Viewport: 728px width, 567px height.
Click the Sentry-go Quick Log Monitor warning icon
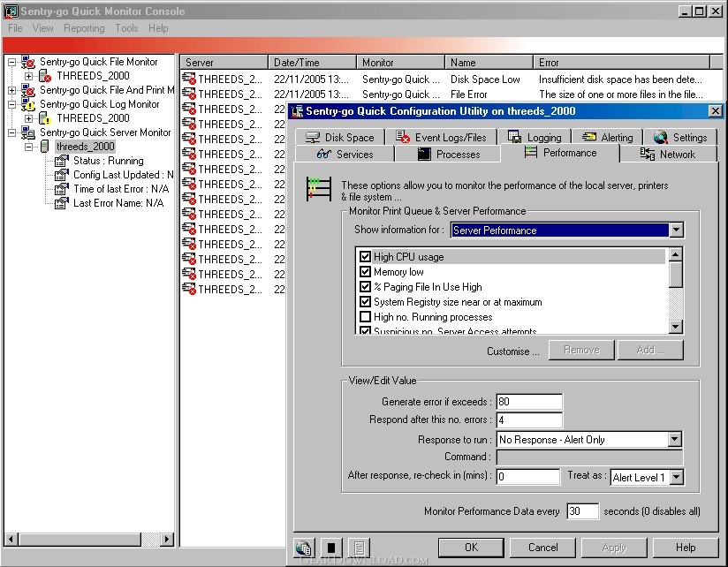28,104
